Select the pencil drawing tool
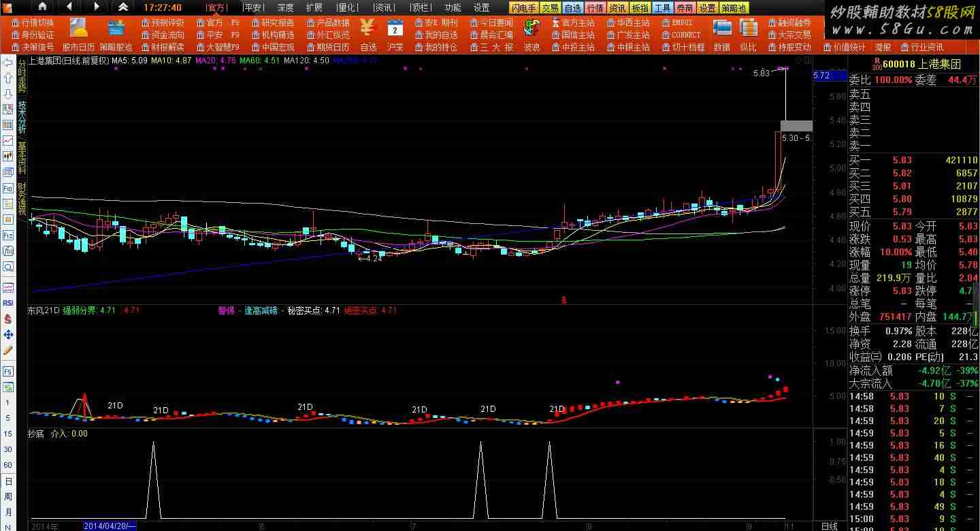 click(8, 350)
